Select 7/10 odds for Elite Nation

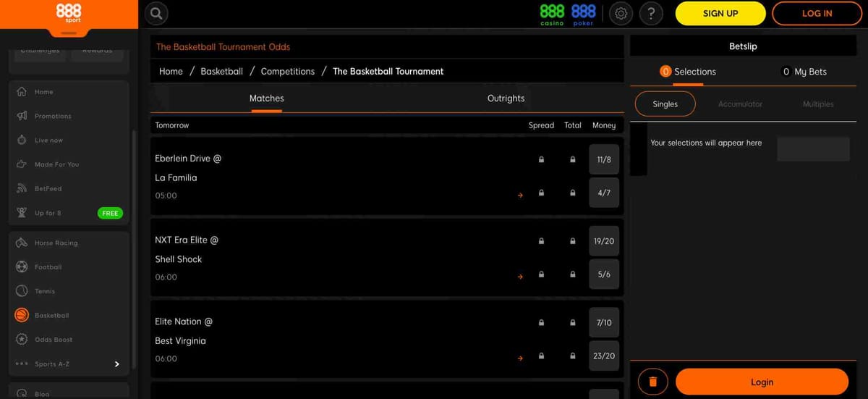click(604, 323)
